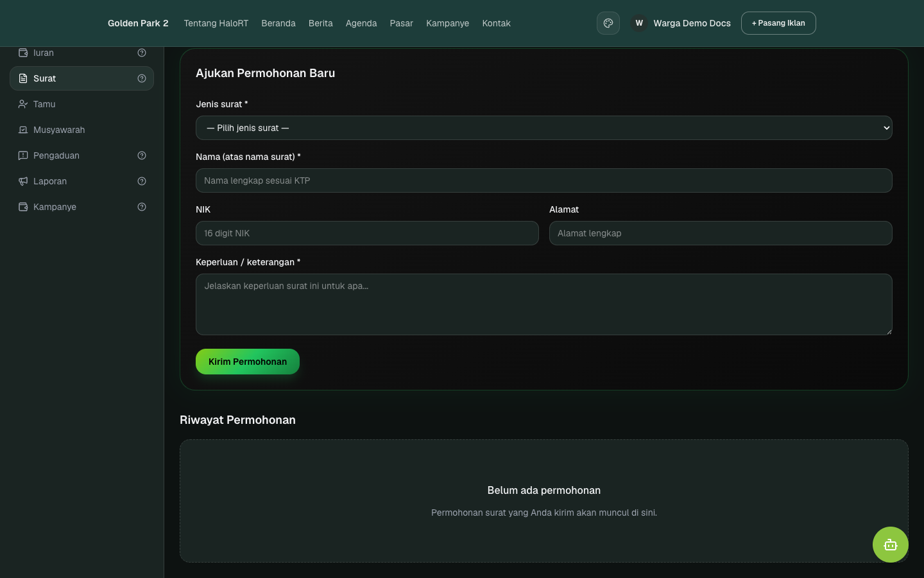This screenshot has height=578, width=924.
Task: Open Berita in top navigation
Action: [x=321, y=23]
